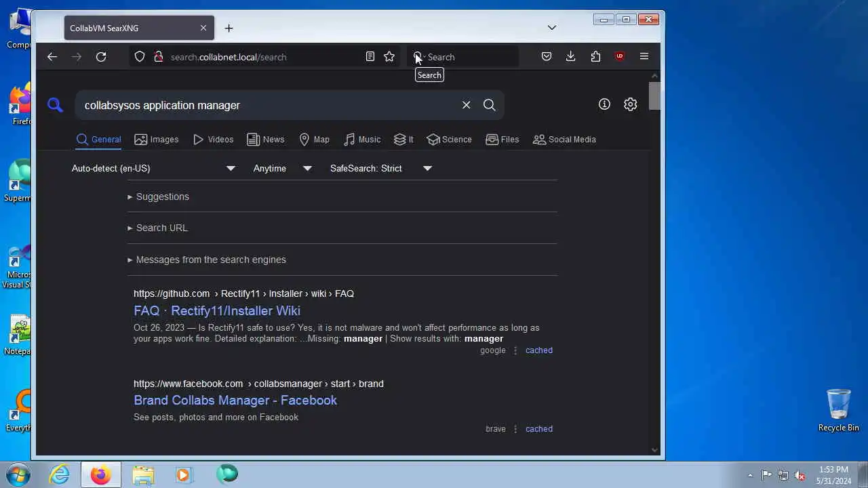Open the Firefox hamburger menu
The height and width of the screenshot is (488, 868).
pos(644,57)
